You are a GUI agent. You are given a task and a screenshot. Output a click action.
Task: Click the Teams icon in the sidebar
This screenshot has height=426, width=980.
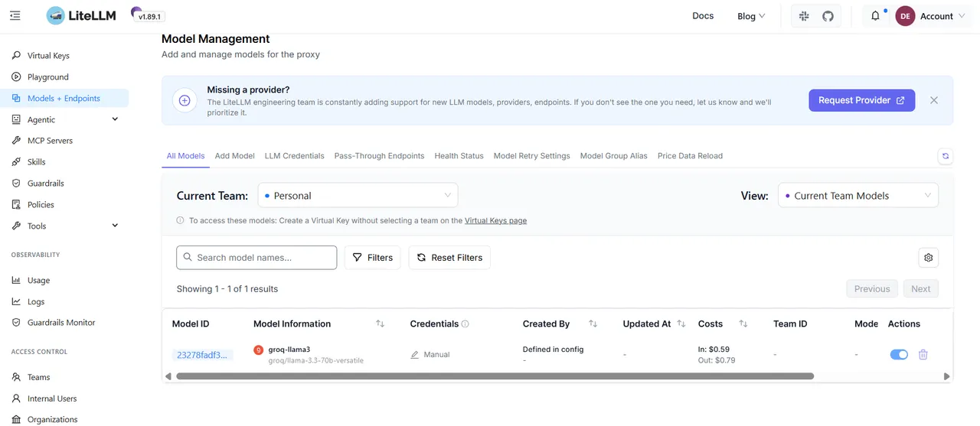tap(16, 378)
